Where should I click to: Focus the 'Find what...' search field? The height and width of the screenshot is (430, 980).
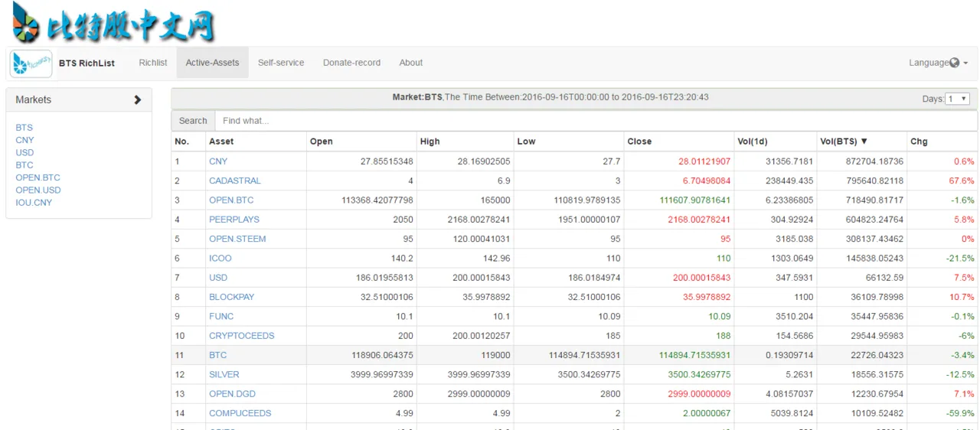point(596,121)
